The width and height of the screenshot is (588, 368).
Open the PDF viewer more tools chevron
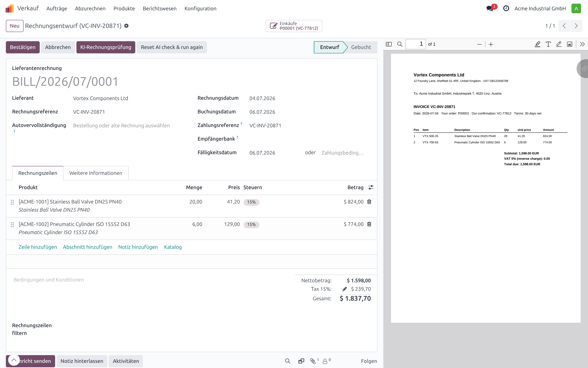(x=582, y=44)
